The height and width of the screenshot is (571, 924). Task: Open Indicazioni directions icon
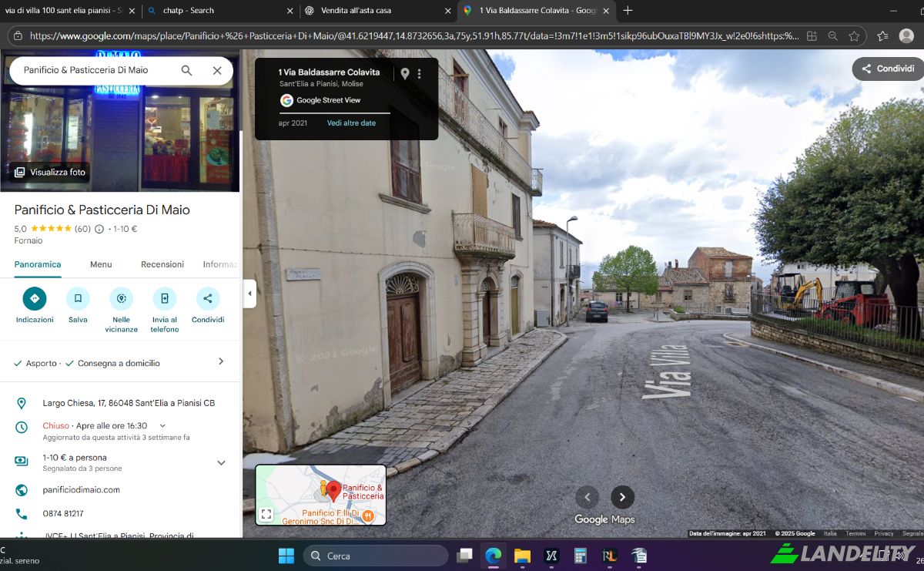tap(35, 298)
